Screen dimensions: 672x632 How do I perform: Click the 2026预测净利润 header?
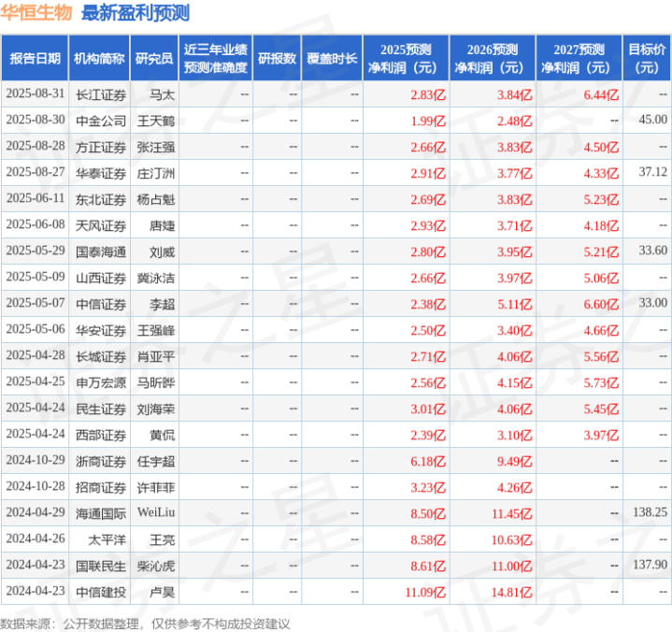pos(493,58)
